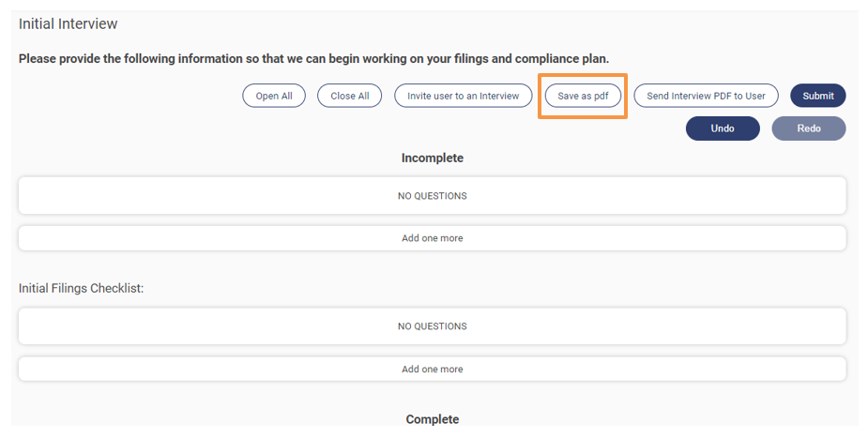Click the bold instruction text about filings
Screen dimensions: 868x438
coord(313,59)
